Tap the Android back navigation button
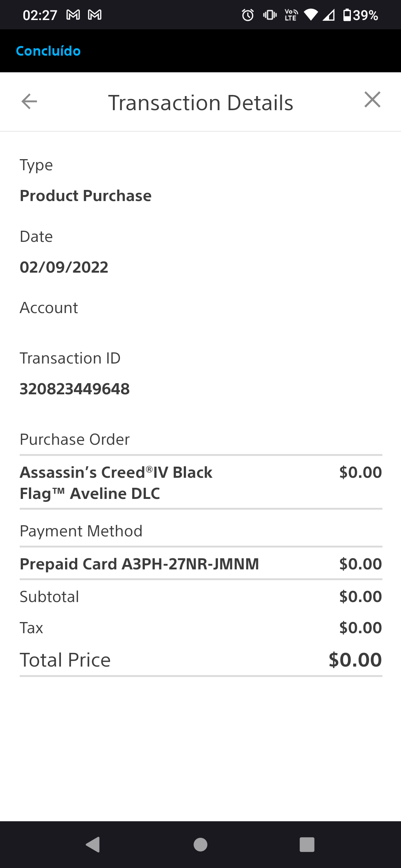Viewport: 401px width, 868px height. pyautogui.click(x=93, y=845)
